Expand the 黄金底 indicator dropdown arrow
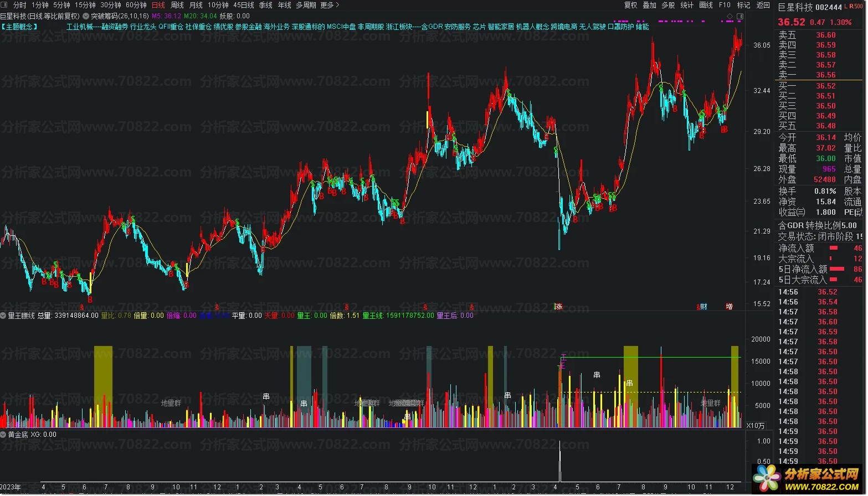This screenshot has width=868, height=496. pos(3,435)
